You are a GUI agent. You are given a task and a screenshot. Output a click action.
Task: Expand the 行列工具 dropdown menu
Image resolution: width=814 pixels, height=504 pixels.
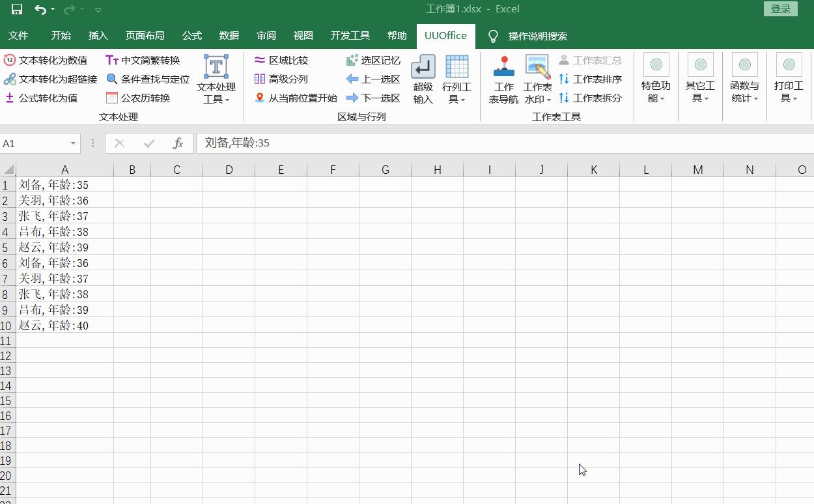(456, 79)
